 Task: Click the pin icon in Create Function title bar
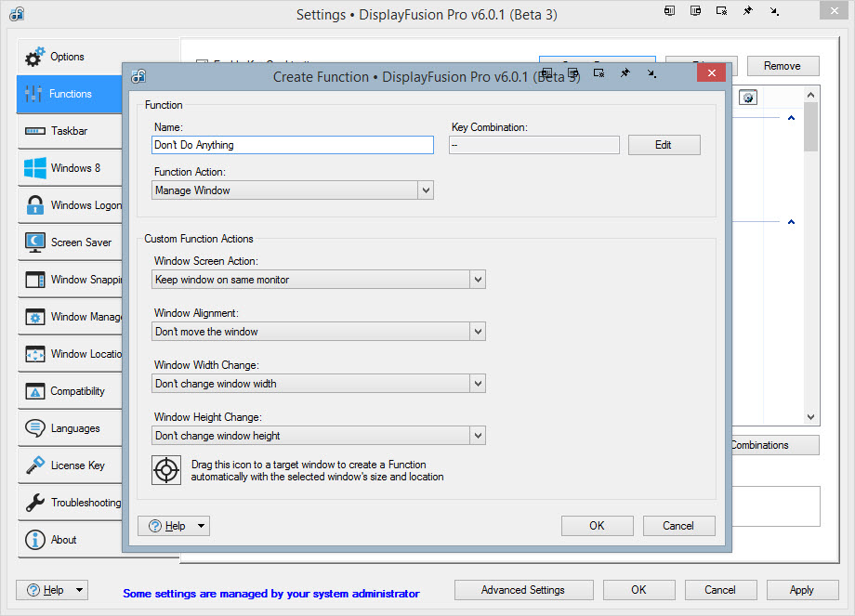(x=625, y=73)
